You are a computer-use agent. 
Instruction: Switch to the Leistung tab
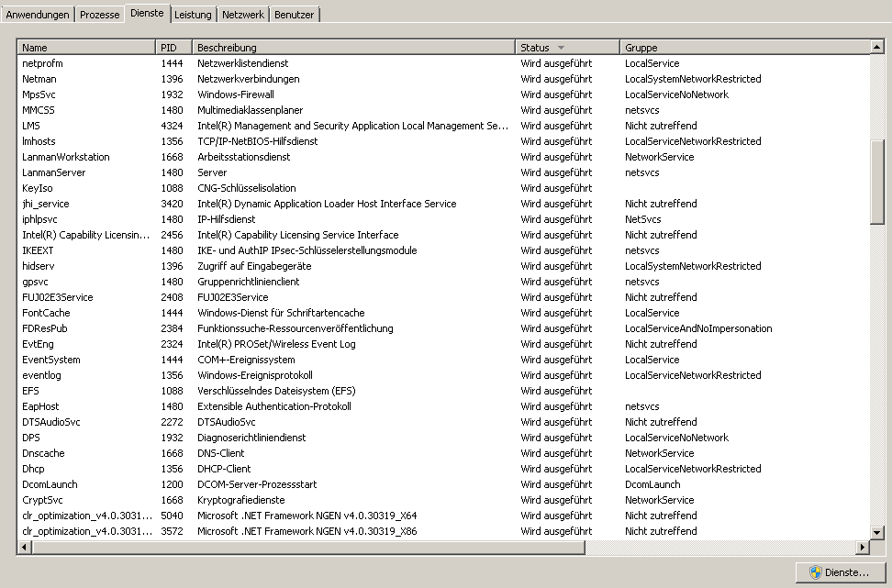coord(193,15)
